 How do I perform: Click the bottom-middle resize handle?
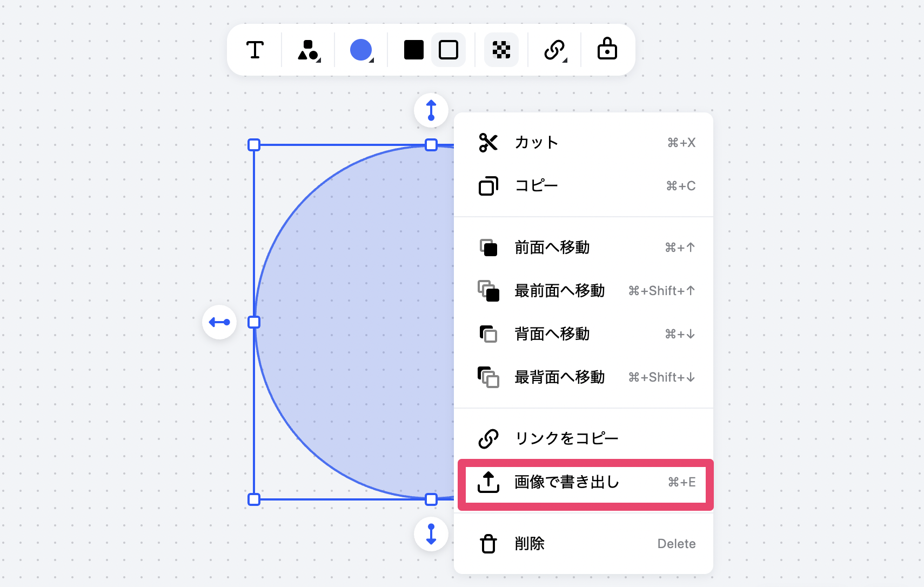pyautogui.click(x=431, y=499)
